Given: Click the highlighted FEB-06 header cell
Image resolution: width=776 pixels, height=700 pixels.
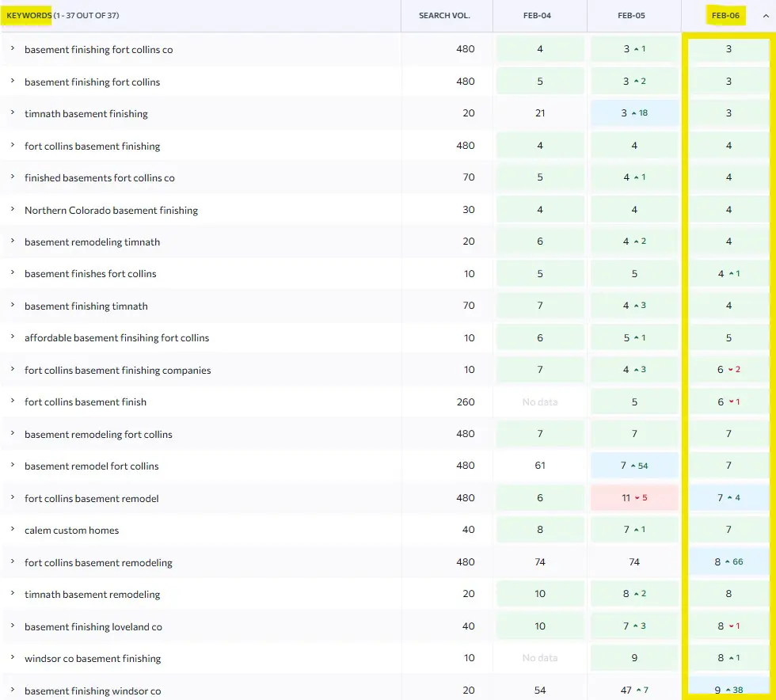Looking at the screenshot, I should point(726,15).
